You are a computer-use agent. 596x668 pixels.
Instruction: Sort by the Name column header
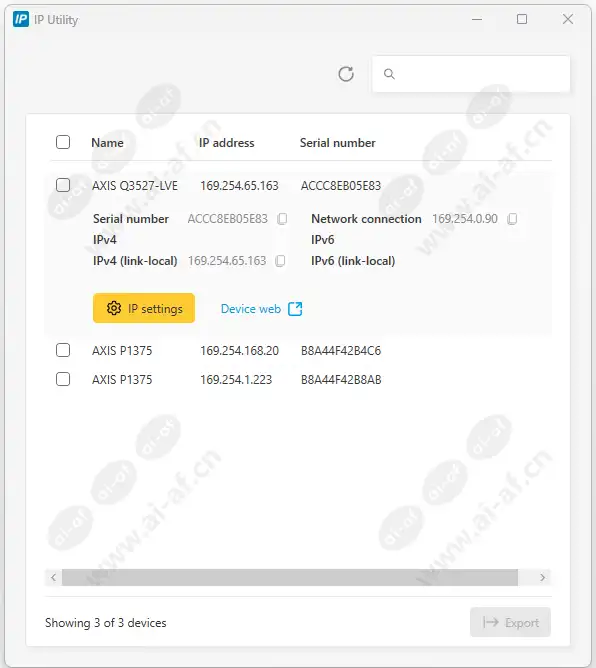click(x=107, y=143)
